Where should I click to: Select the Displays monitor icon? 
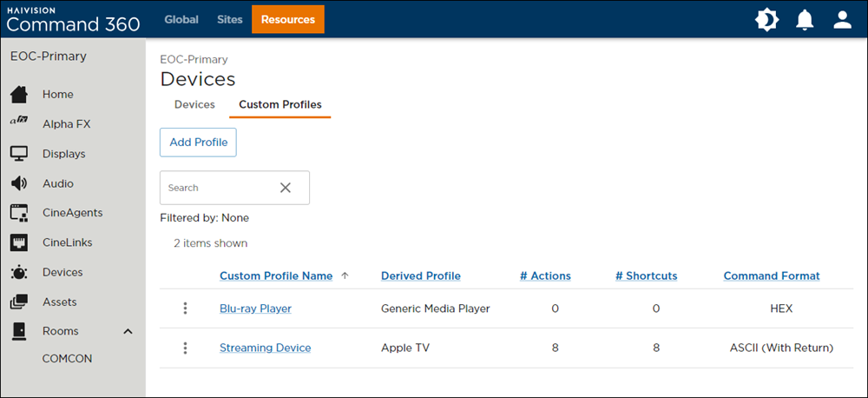19,154
